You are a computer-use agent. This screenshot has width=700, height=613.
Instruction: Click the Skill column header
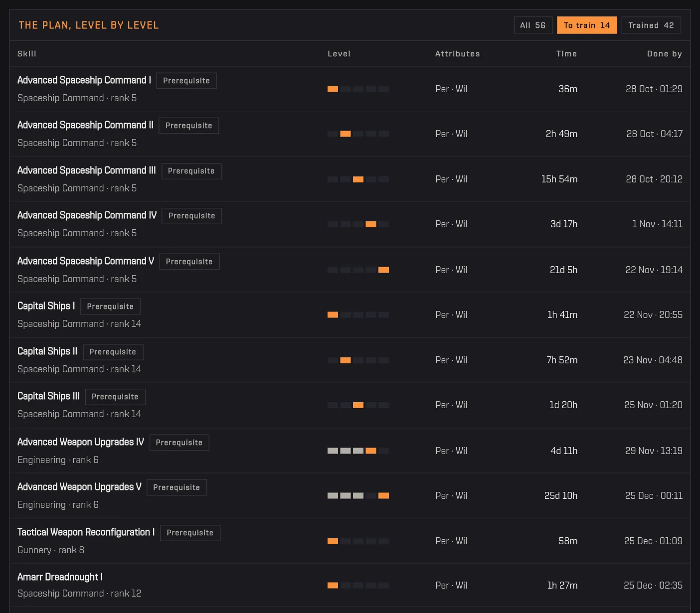tap(27, 54)
